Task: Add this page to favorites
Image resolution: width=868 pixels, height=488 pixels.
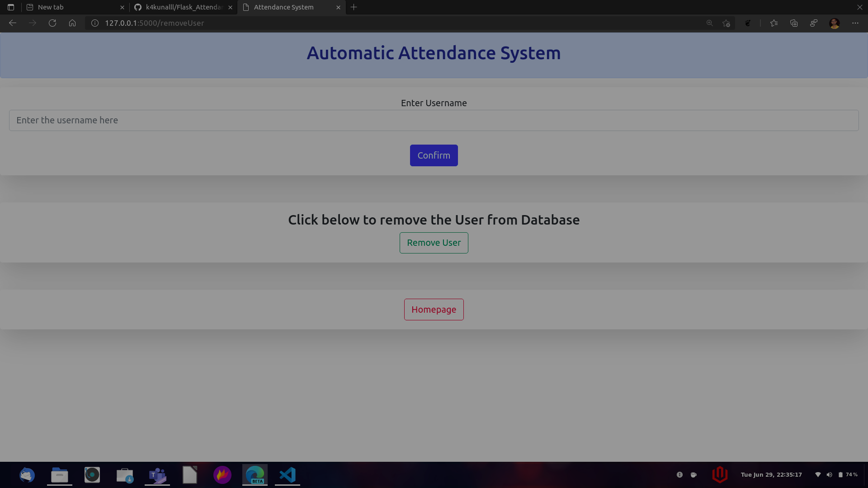Action: (726, 23)
